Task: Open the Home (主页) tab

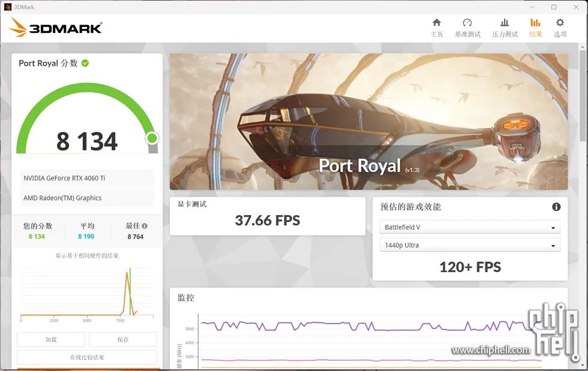Action: pyautogui.click(x=437, y=28)
